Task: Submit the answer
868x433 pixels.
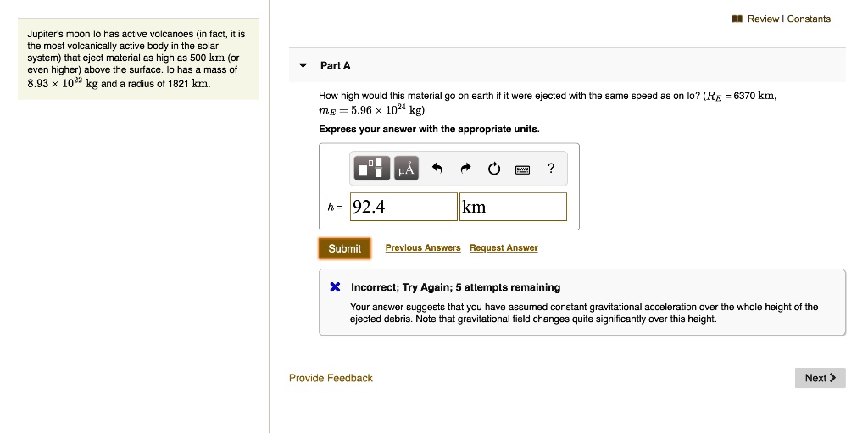Action: (x=344, y=248)
